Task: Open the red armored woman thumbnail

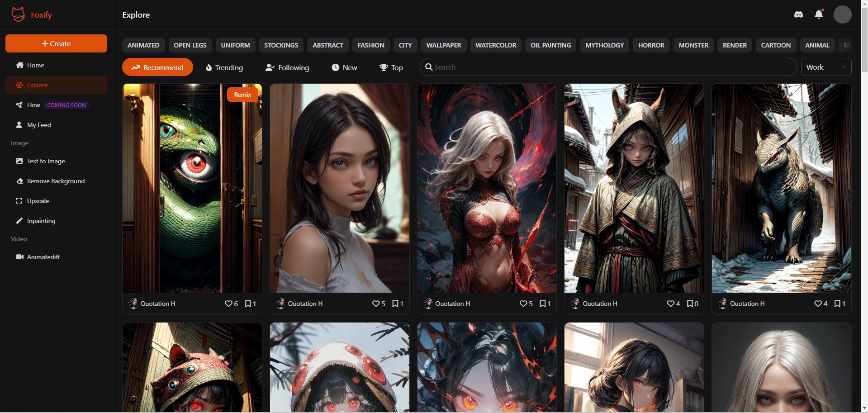Action: 487,188
